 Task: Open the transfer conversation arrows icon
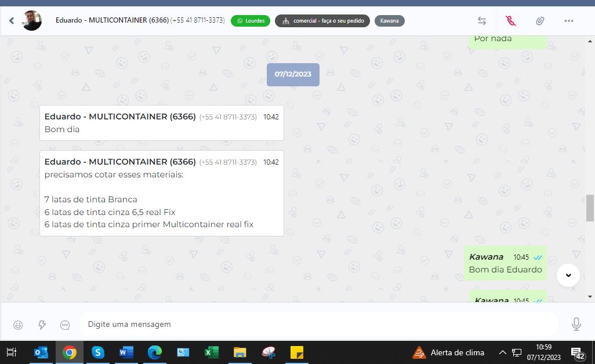tap(481, 21)
